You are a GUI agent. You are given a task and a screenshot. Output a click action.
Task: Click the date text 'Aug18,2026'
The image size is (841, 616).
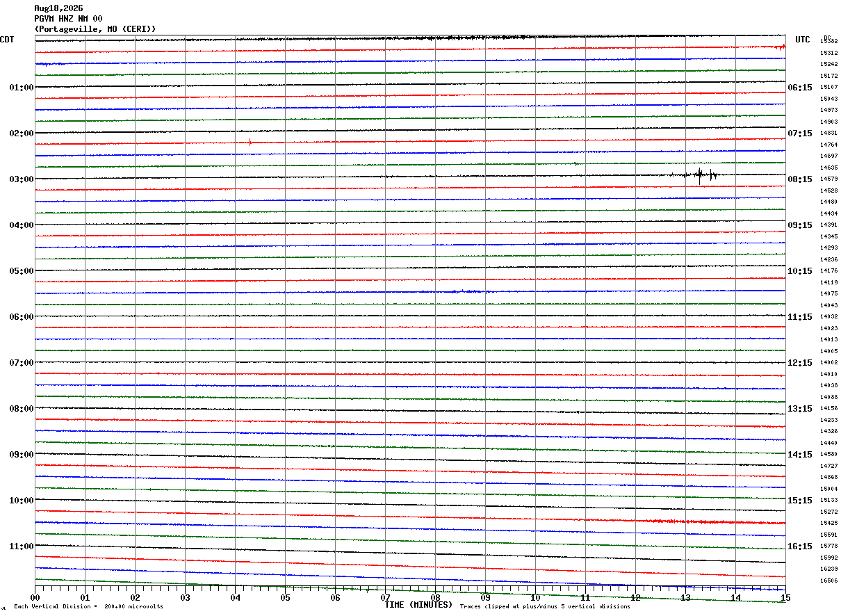[58, 8]
